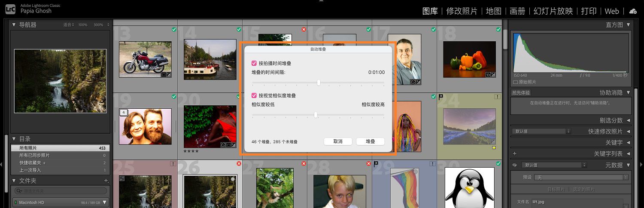The width and height of the screenshot is (644, 208).
Task: Click the yellow color label on photo 24
Action: 493,148
